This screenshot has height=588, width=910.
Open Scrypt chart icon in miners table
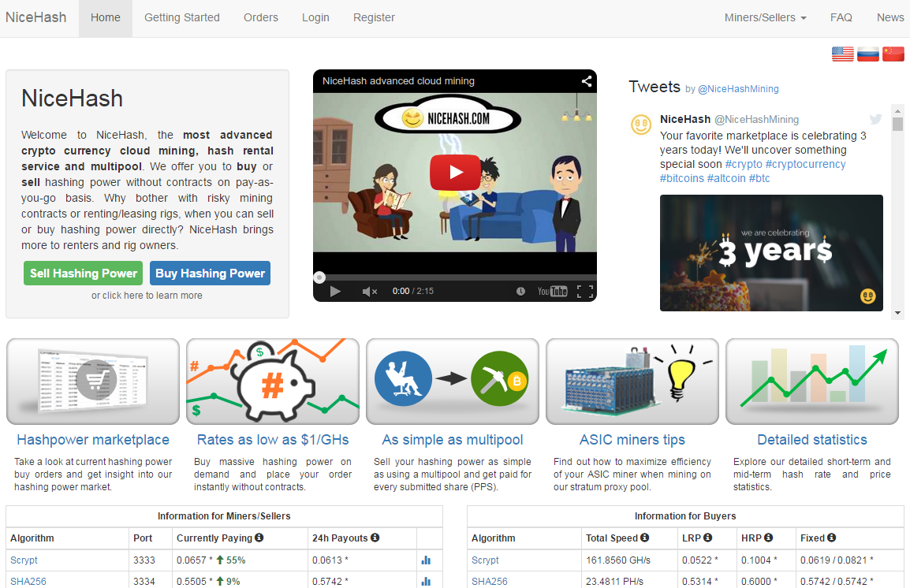pyautogui.click(x=426, y=560)
